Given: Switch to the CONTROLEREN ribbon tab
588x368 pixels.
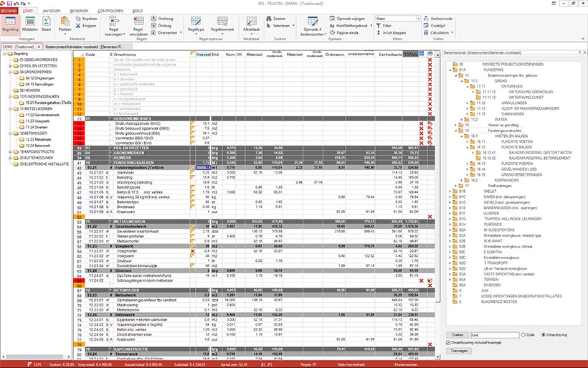Looking at the screenshot, I should (x=110, y=11).
